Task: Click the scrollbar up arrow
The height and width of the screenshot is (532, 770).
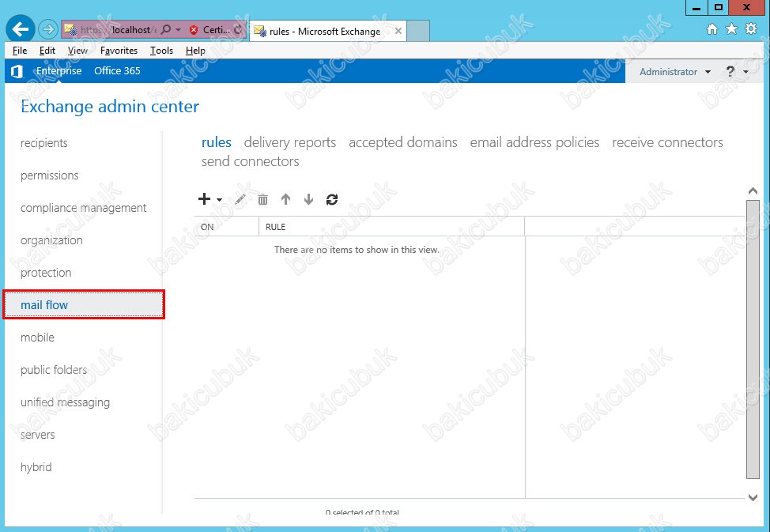Action: click(x=753, y=191)
